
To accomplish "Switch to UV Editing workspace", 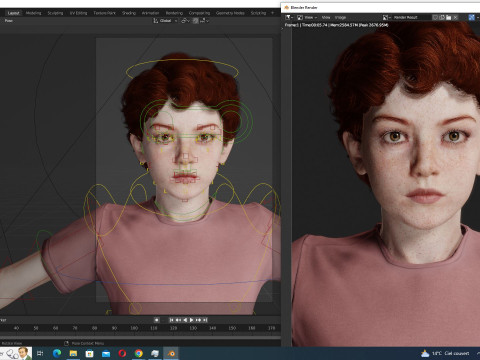I will [78, 13].
